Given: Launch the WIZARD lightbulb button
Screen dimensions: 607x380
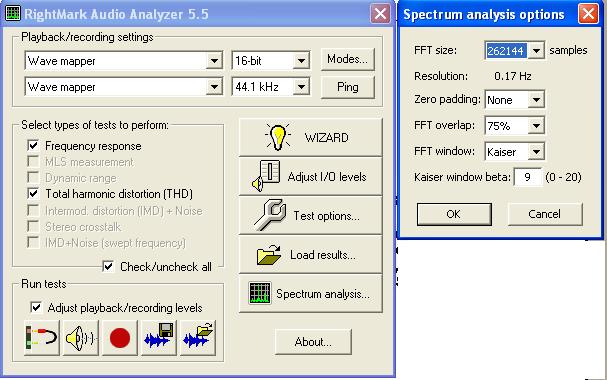Looking at the screenshot, I should (x=310, y=137).
